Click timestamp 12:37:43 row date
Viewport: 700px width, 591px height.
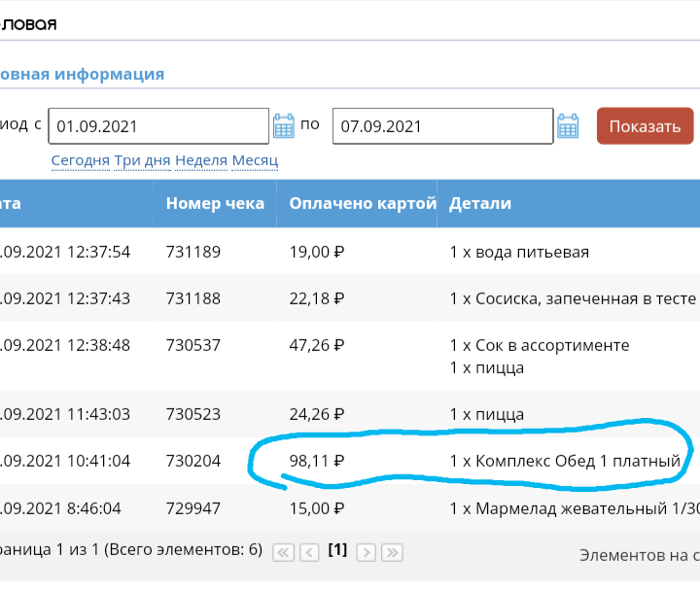coord(98,298)
